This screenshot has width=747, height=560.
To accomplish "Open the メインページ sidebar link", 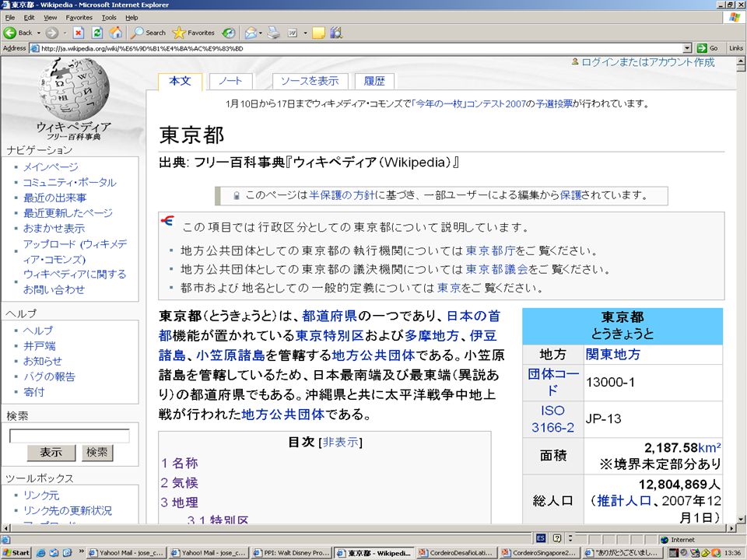I will coord(51,166).
